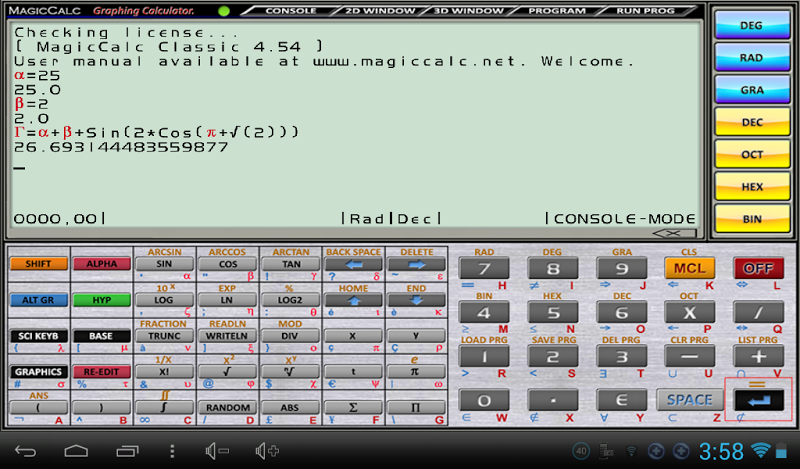Viewport: 800px width, 469px height.
Task: Tap the SPACE key
Action: point(690,400)
